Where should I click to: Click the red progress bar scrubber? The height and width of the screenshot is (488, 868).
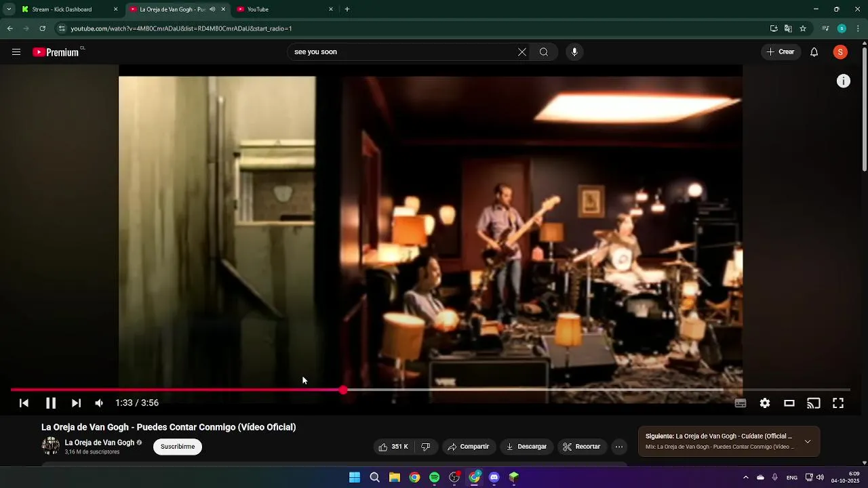pos(343,390)
